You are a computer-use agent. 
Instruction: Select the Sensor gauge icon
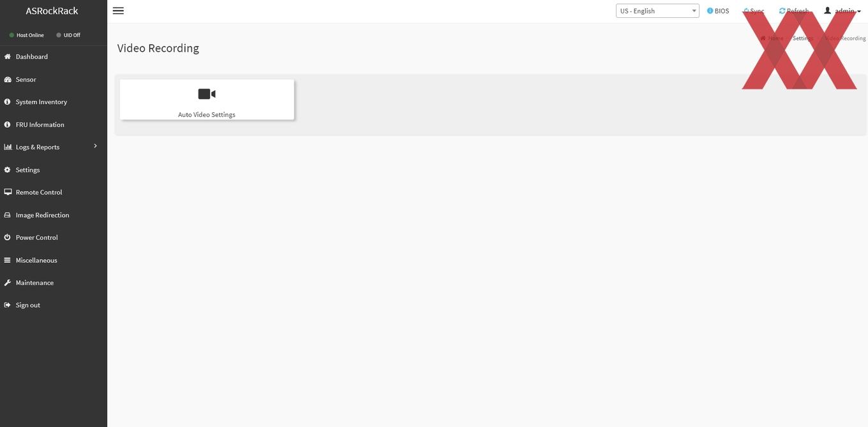[8, 79]
